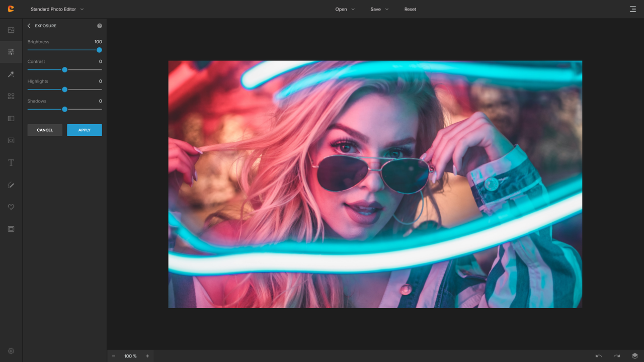
Task: Click the layers icon in bottom bar
Action: tap(634, 356)
